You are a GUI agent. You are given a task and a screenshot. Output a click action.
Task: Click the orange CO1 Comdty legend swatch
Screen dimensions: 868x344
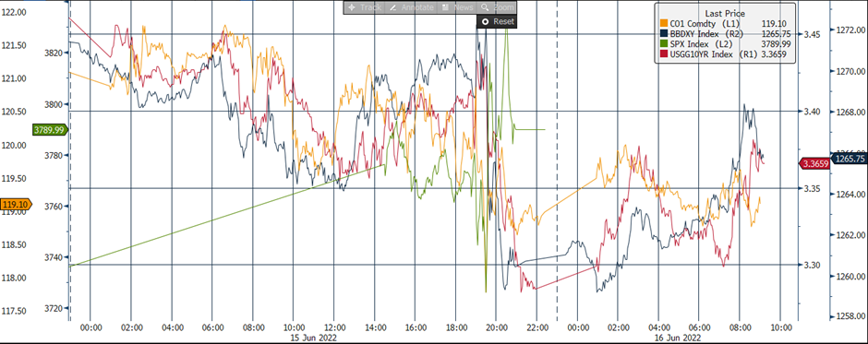(663, 24)
